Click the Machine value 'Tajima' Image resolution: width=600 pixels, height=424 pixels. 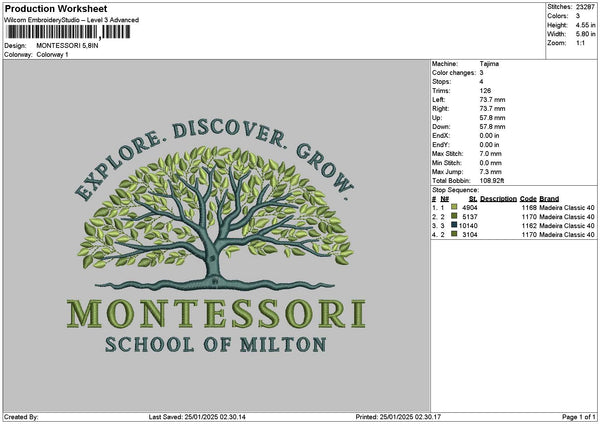pyautogui.click(x=489, y=64)
